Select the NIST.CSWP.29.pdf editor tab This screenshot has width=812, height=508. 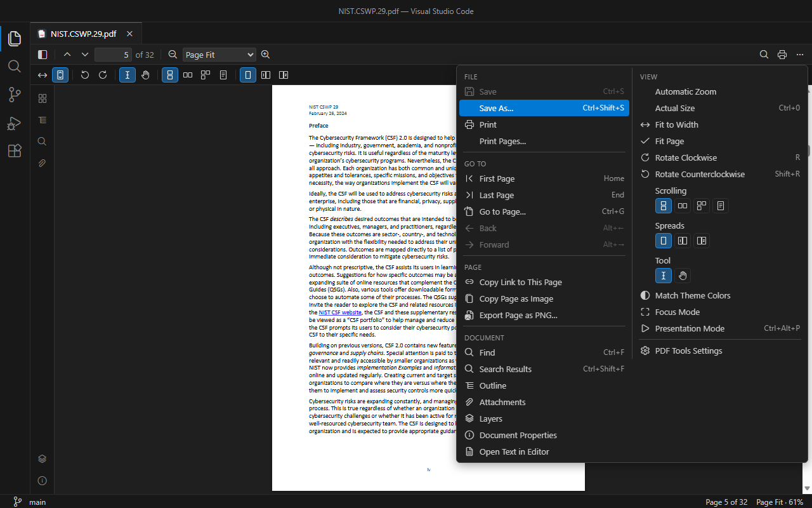86,34
